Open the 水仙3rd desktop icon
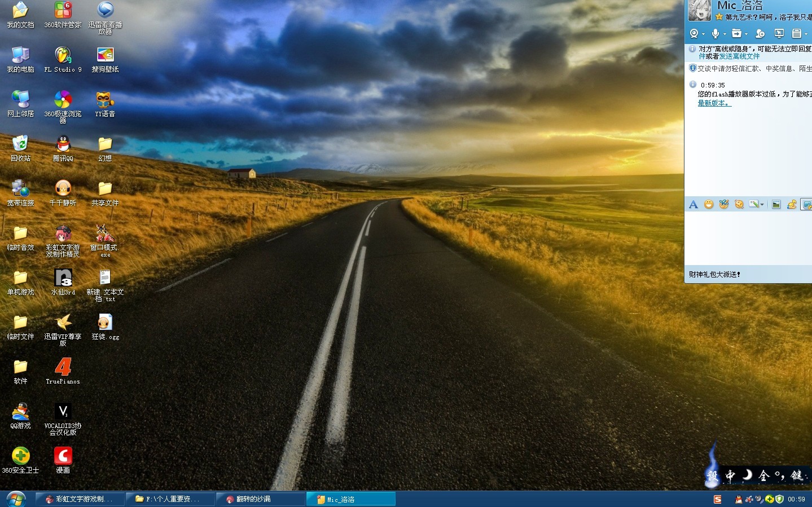This screenshot has width=812, height=507. point(63,283)
